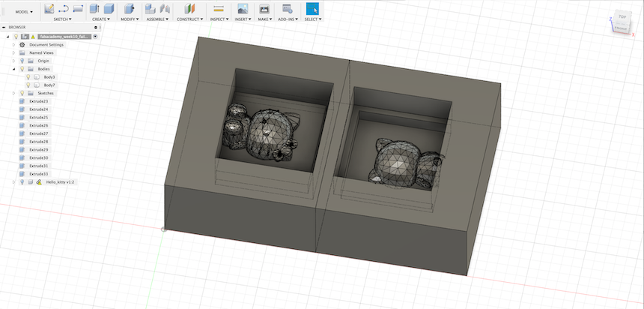644x309 pixels.
Task: Click the Named Views folder icon
Action: [22, 52]
